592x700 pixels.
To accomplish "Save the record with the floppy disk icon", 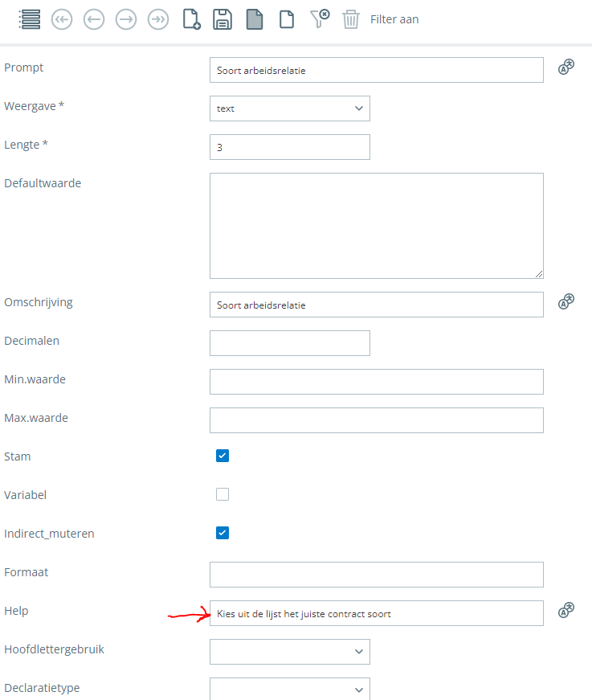I will (x=223, y=19).
